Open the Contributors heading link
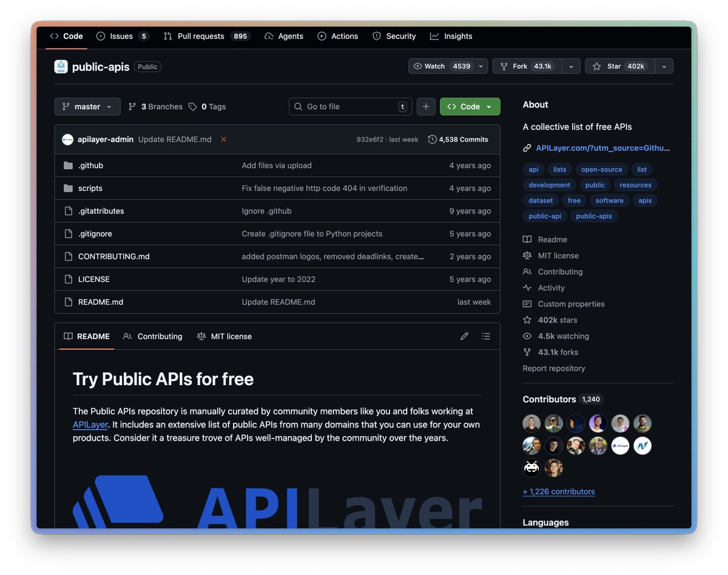 [562, 399]
